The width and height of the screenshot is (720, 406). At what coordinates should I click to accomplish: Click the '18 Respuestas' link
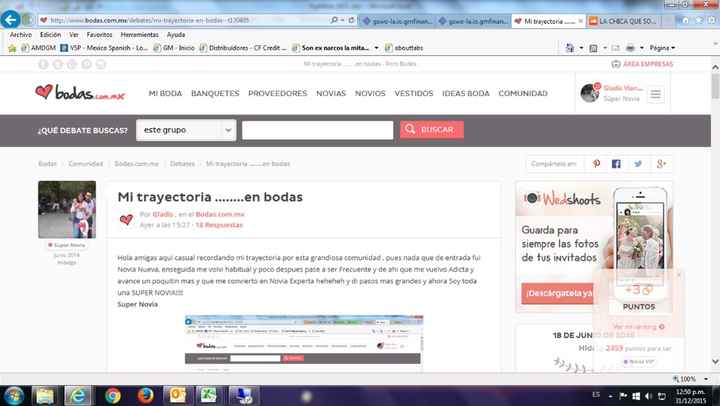tap(219, 225)
